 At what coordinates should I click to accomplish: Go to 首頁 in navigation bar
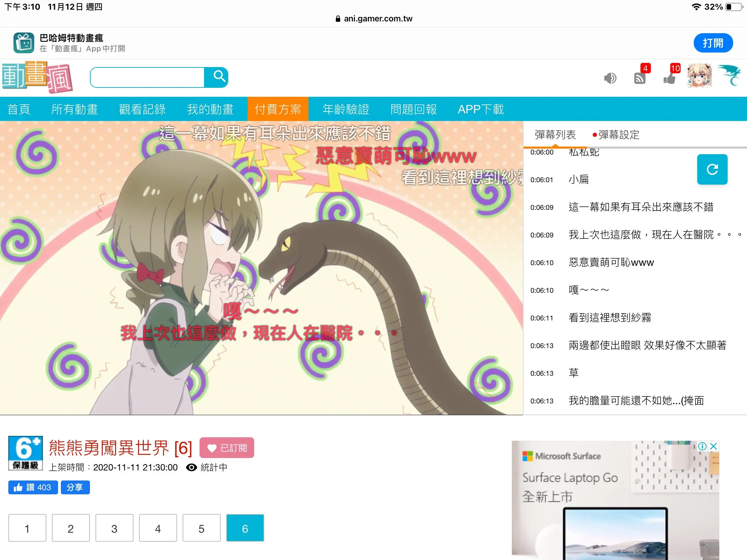[19, 109]
